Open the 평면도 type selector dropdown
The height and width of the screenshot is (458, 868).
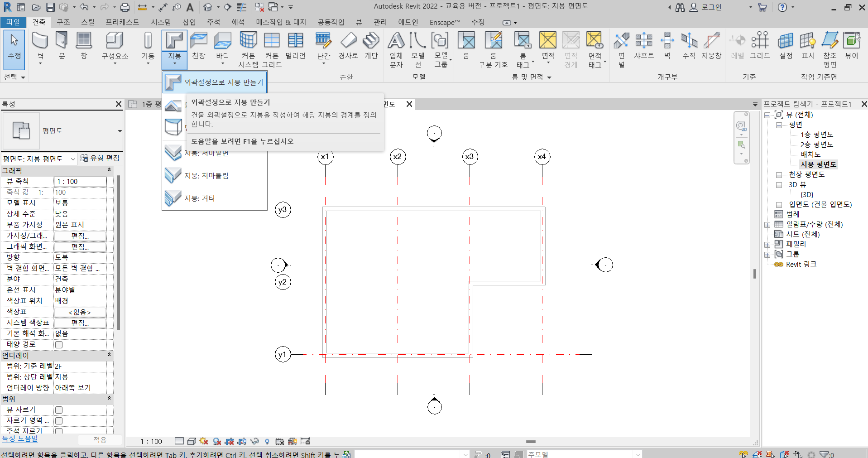120,131
